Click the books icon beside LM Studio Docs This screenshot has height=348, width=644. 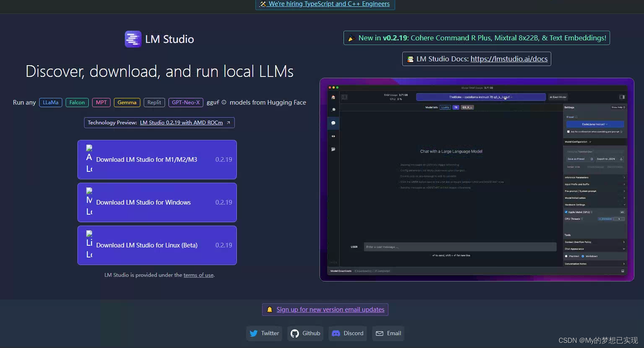pyautogui.click(x=410, y=59)
